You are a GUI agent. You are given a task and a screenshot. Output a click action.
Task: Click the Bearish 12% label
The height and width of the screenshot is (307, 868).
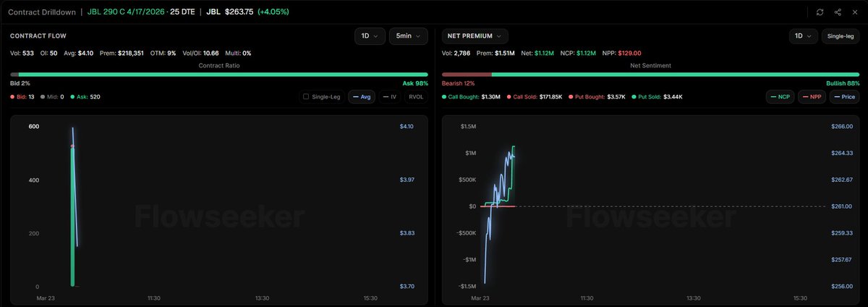(x=458, y=83)
